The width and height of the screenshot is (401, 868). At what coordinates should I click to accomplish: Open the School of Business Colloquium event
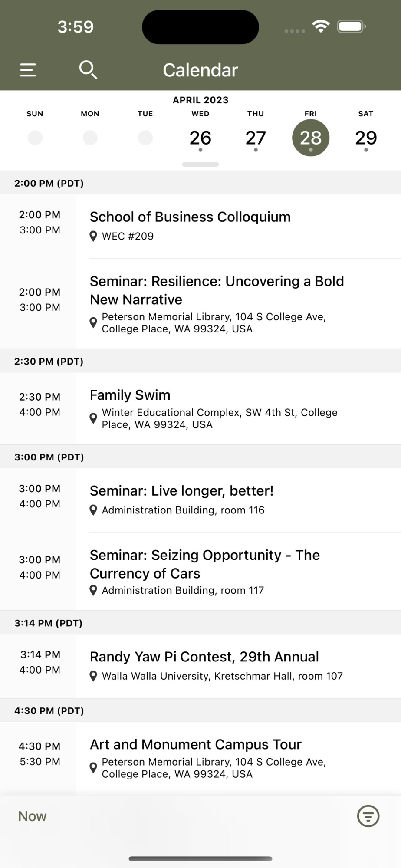pos(190,217)
